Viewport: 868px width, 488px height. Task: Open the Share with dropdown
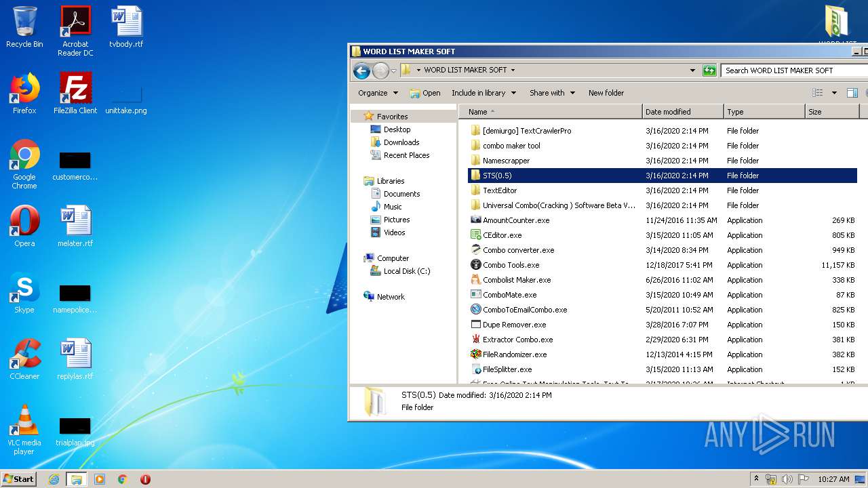click(x=553, y=93)
